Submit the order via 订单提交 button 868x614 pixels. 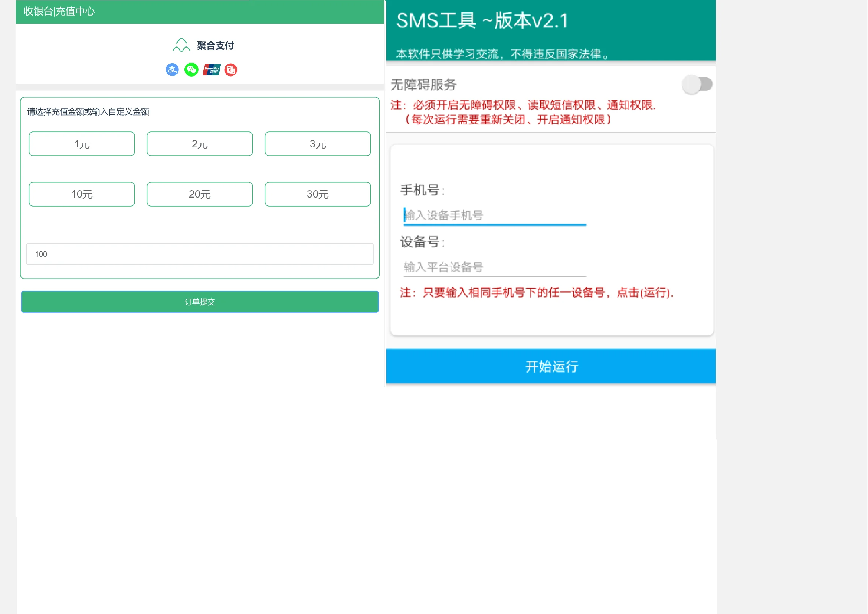pos(199,302)
